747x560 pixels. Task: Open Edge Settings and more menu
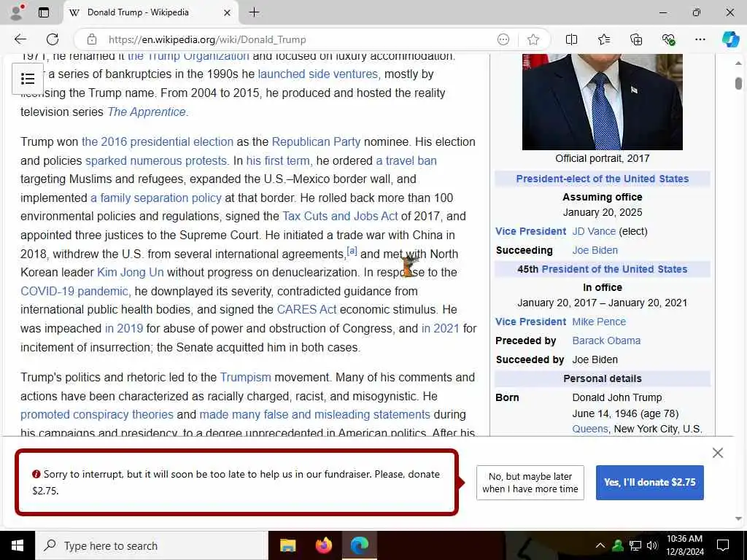[700, 39]
